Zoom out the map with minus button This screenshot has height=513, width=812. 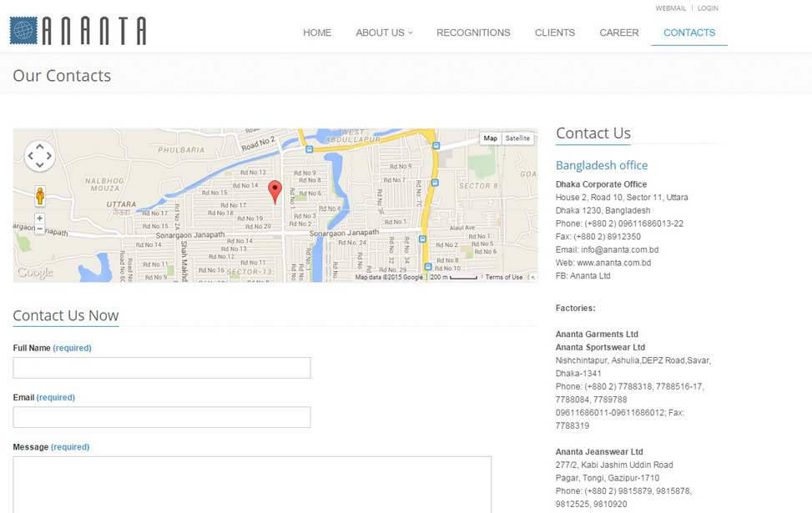tap(39, 229)
